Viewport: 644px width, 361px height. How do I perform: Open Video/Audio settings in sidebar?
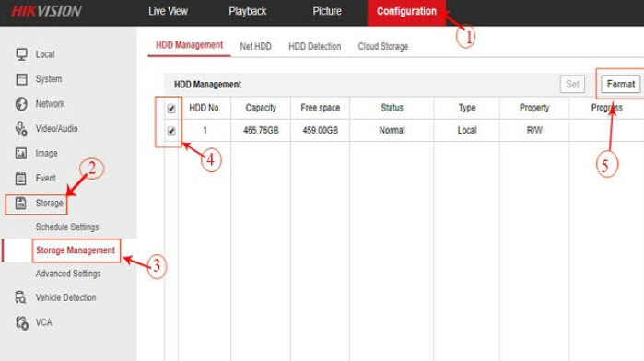(57, 129)
